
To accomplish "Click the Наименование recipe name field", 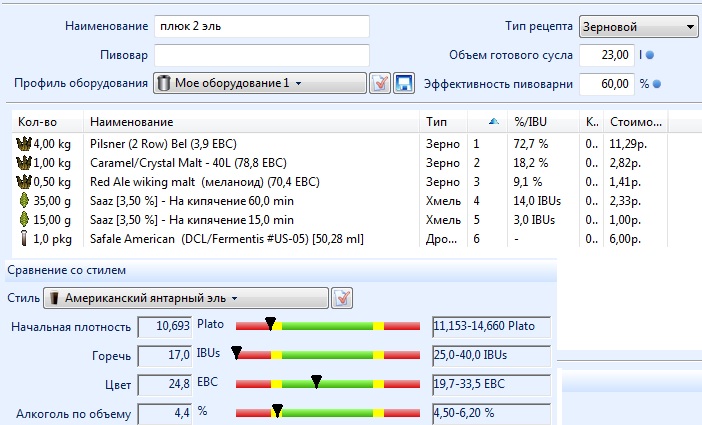I will tap(261, 26).
